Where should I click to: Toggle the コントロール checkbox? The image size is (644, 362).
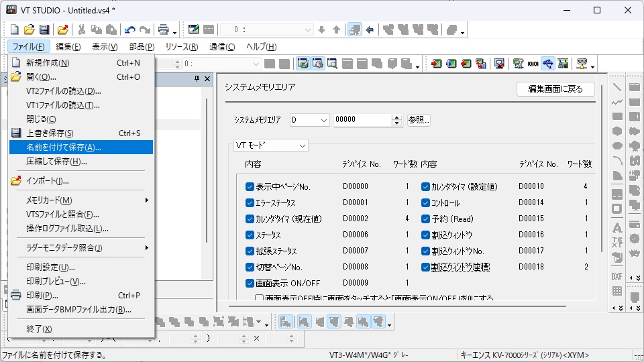(x=425, y=202)
